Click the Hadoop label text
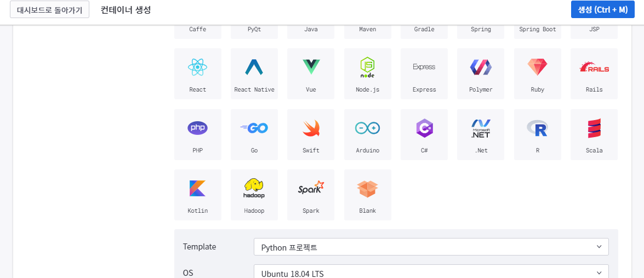 click(x=254, y=211)
